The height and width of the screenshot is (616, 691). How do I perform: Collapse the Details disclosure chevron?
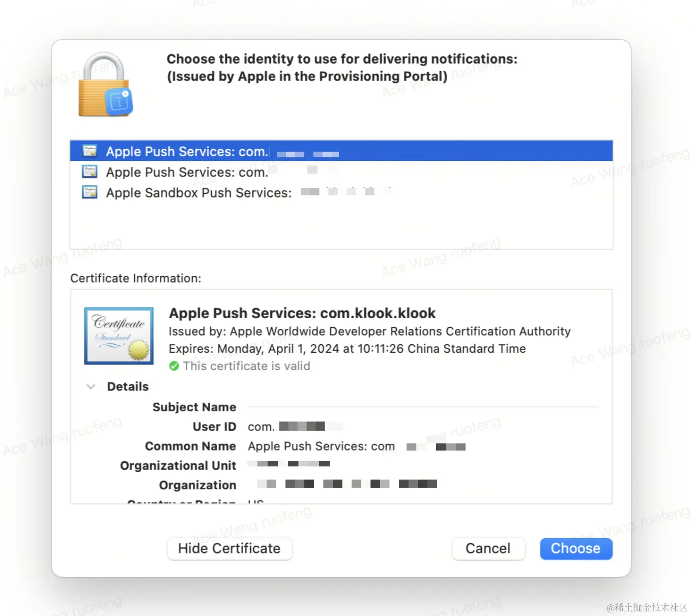tap(91, 386)
